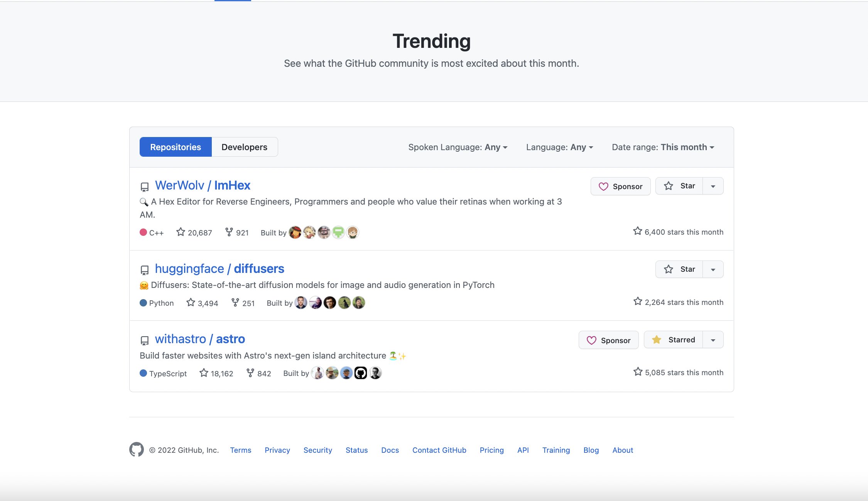Open the huggingface/diffusers repository link
Viewport: 868px width, 501px height.
pyautogui.click(x=219, y=269)
